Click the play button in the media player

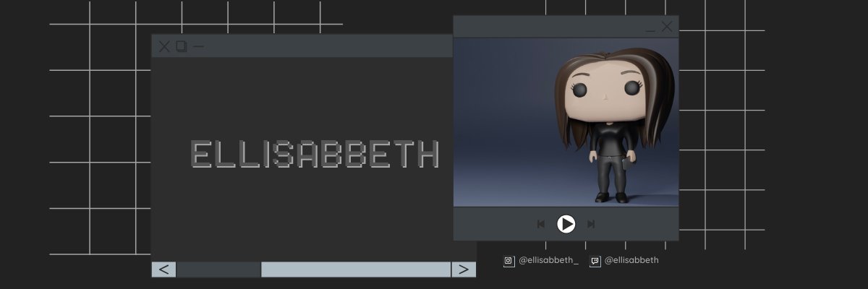click(x=566, y=224)
